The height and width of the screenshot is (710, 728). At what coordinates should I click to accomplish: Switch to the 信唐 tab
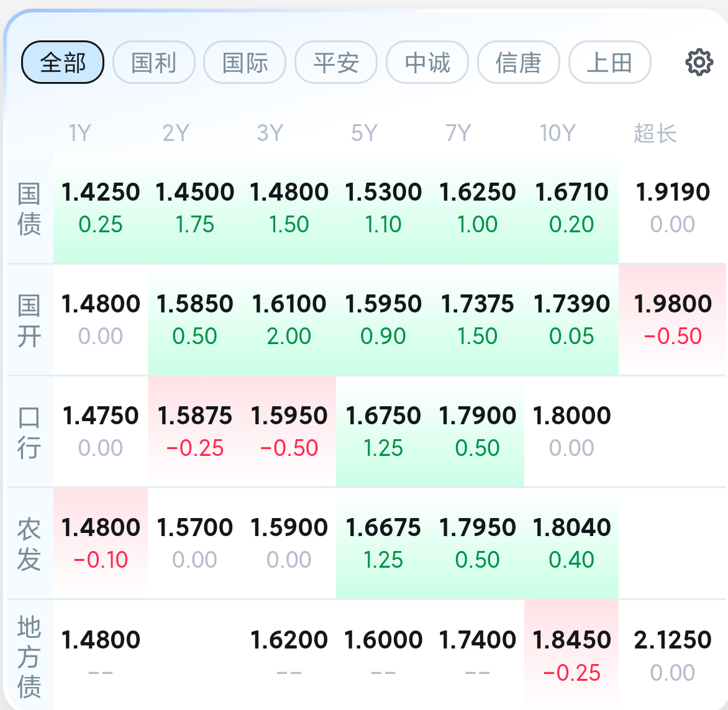point(519,62)
